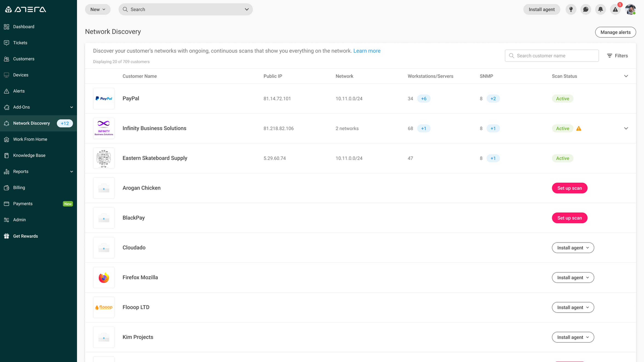Click the Kim Projects briefcase icon
644x362 pixels.
tap(104, 337)
